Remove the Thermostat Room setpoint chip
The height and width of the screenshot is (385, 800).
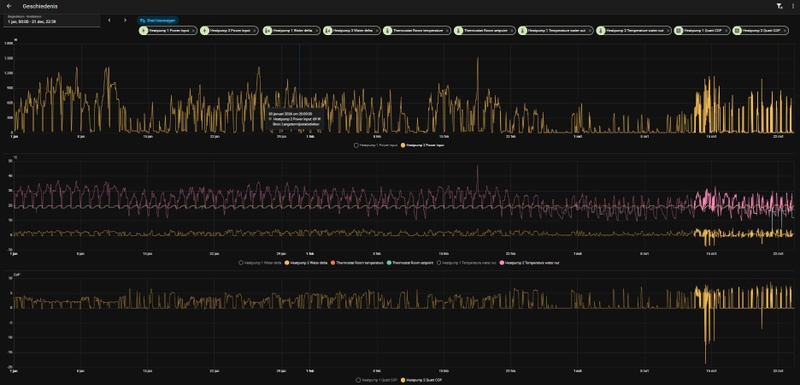click(512, 31)
